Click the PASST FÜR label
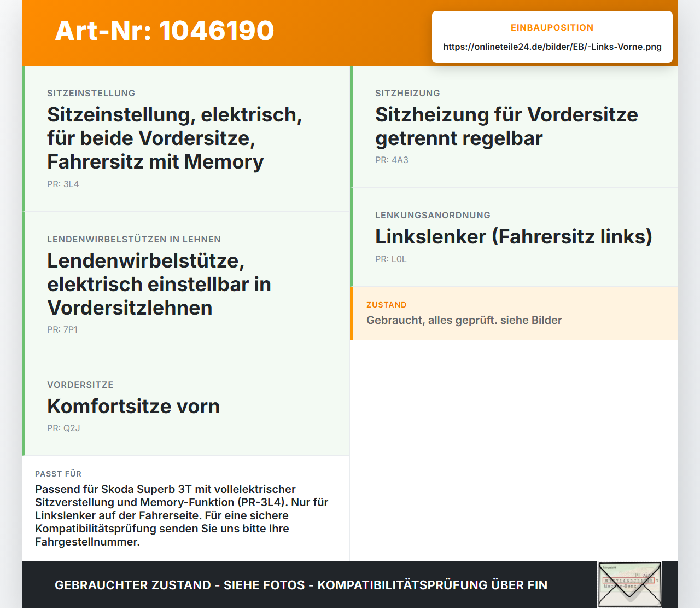The image size is (700, 609). click(58, 474)
